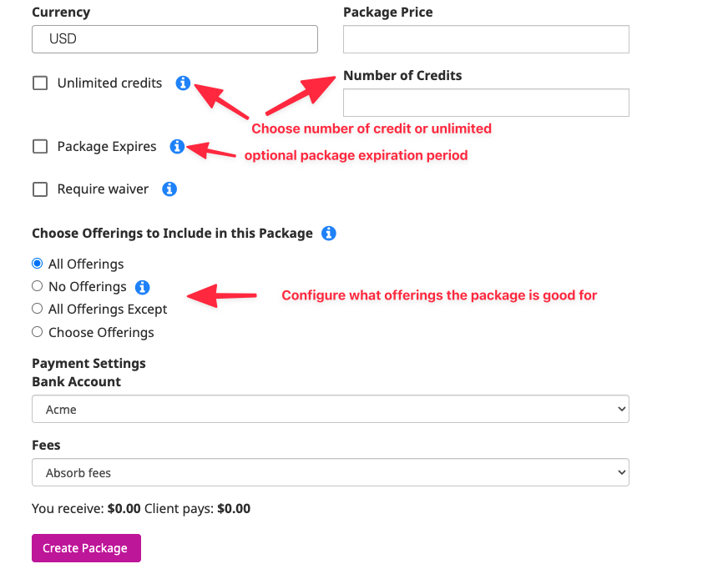
Task: Select All Offerings Except option
Action: click(x=37, y=309)
